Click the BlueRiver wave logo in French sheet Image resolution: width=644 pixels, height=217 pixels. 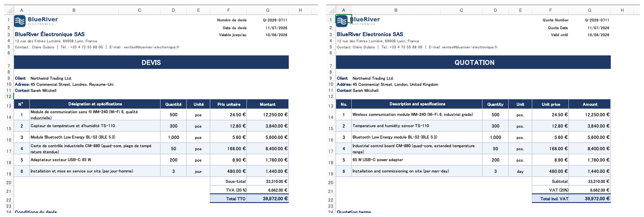pos(20,21)
